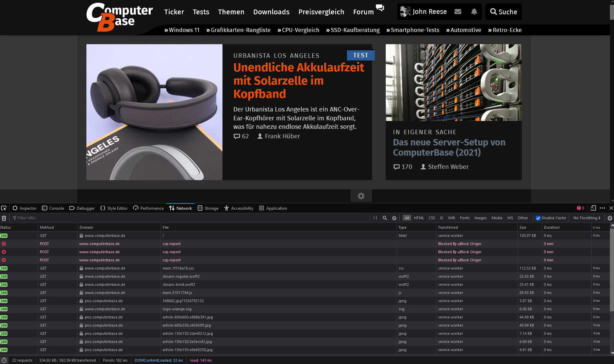Viewport: 614px width, 364px height.
Task: Open the page settings gear below articles
Action: click(361, 196)
